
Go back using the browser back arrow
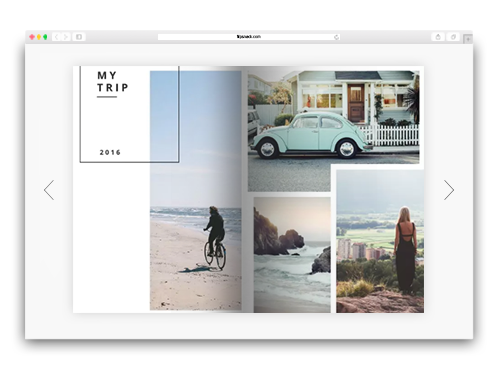pyautogui.click(x=57, y=37)
